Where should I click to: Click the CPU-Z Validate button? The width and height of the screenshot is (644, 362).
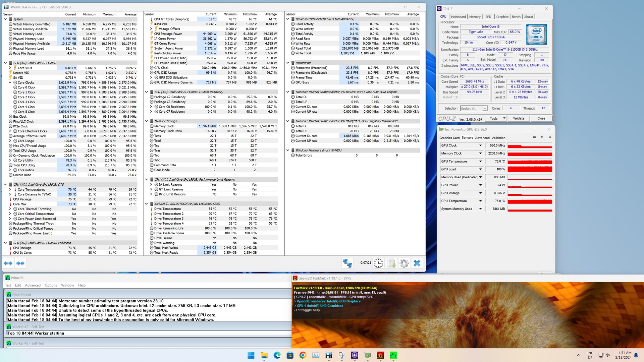pyautogui.click(x=519, y=118)
